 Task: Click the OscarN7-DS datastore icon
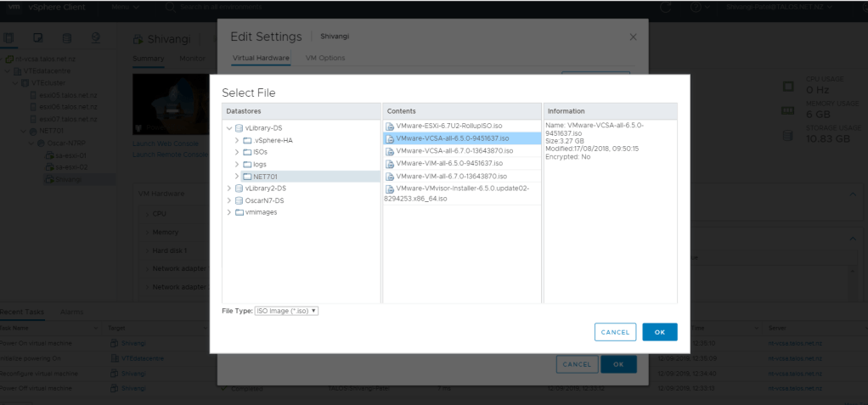click(x=239, y=200)
